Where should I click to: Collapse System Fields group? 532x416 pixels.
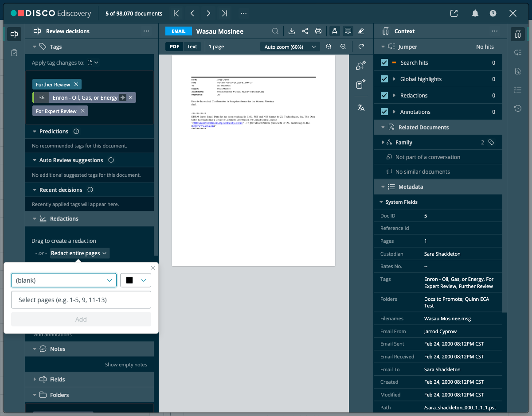click(x=381, y=202)
